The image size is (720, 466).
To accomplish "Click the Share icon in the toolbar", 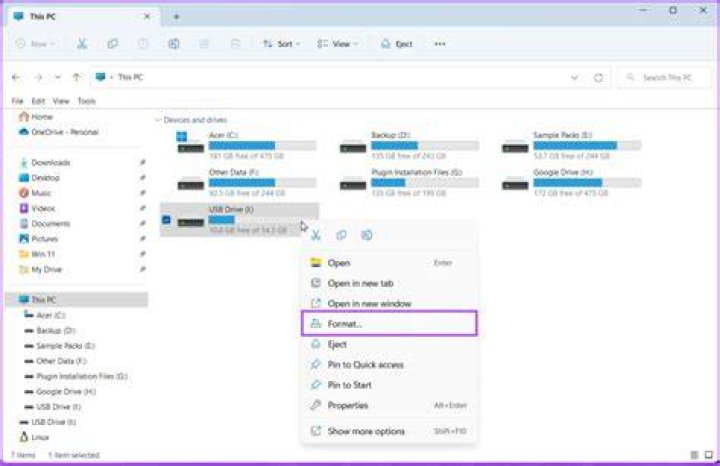I will click(204, 44).
